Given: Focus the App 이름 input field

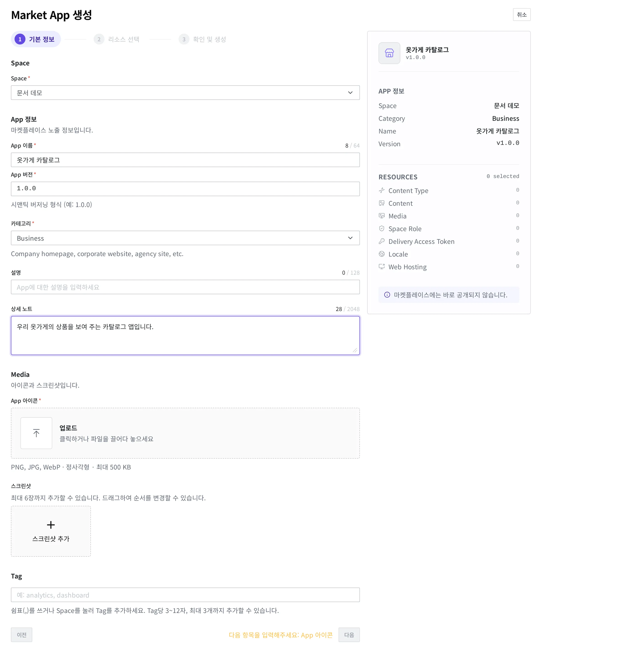Looking at the screenshot, I should 185,160.
